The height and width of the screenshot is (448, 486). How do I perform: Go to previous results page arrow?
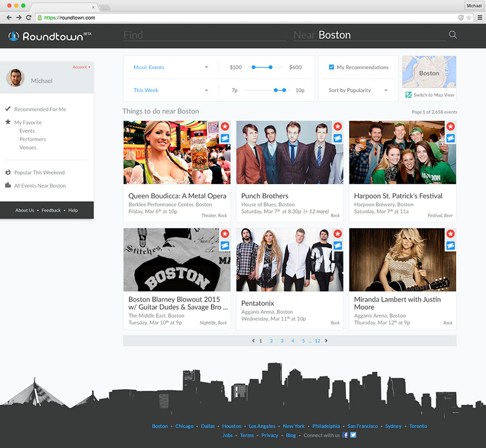(253, 340)
